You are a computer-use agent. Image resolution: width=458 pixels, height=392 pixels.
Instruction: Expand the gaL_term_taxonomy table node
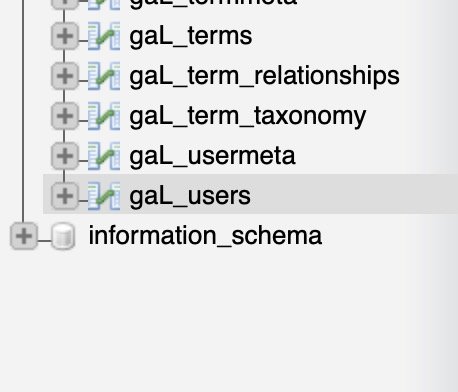(65, 116)
